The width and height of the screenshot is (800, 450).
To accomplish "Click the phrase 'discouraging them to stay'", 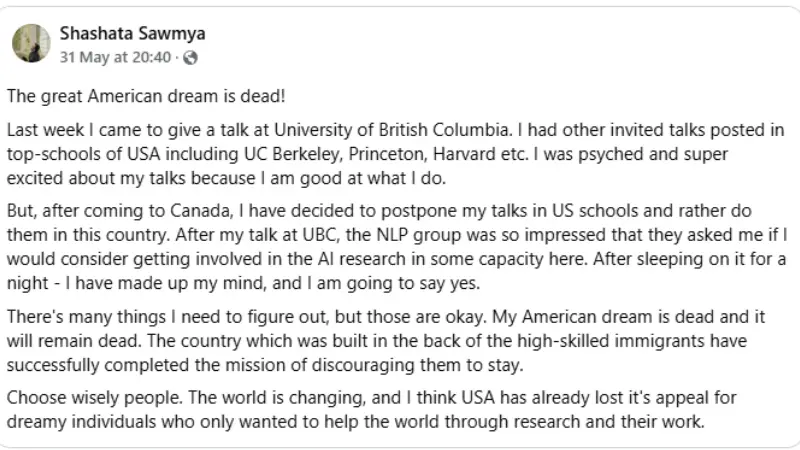I will (417, 365).
